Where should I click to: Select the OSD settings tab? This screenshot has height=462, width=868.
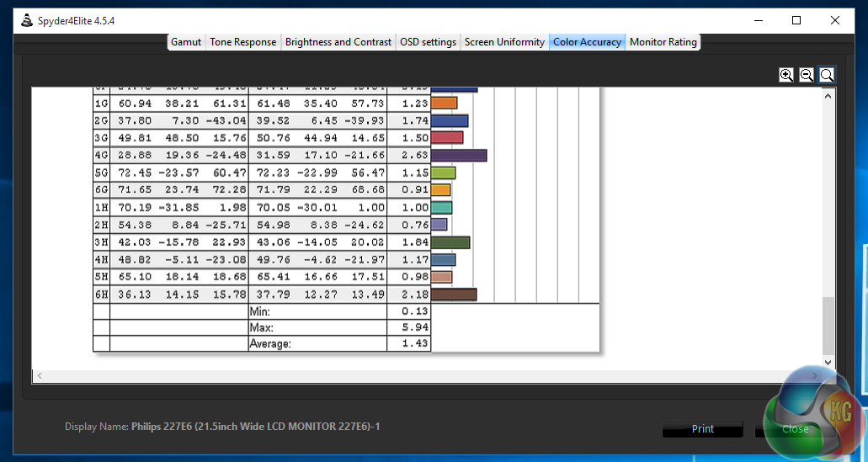click(429, 42)
